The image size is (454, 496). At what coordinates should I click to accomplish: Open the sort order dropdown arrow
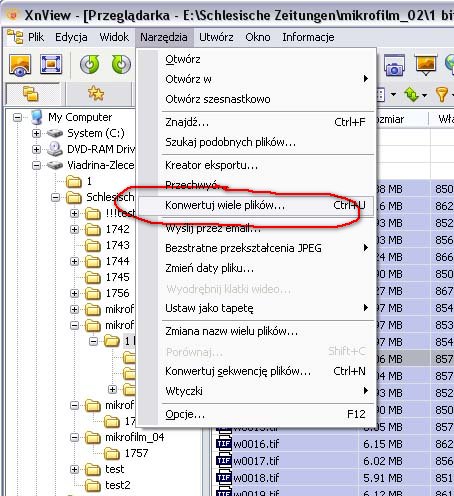click(424, 95)
